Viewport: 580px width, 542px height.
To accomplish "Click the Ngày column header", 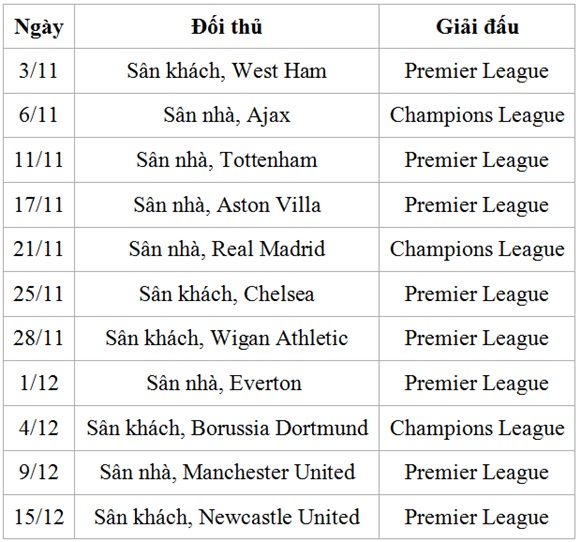I will (39, 27).
